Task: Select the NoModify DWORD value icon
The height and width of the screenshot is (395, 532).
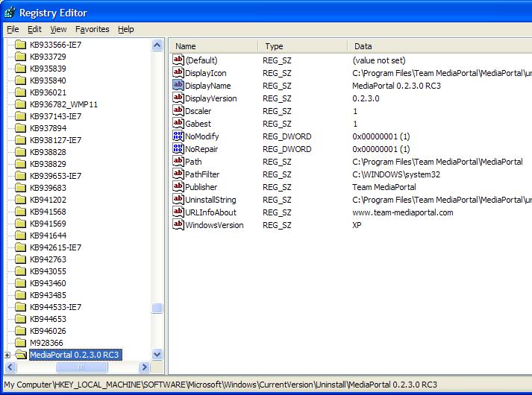Action: (x=178, y=136)
